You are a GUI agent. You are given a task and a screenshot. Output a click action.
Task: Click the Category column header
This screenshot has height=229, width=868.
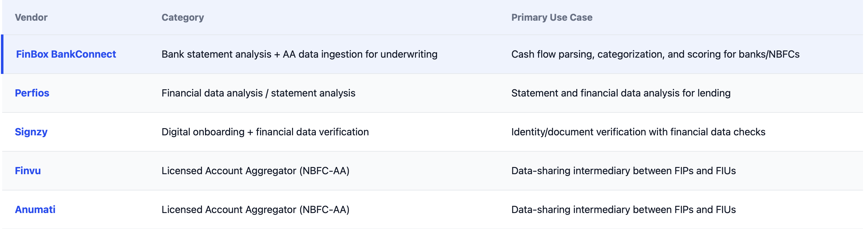pos(182,18)
